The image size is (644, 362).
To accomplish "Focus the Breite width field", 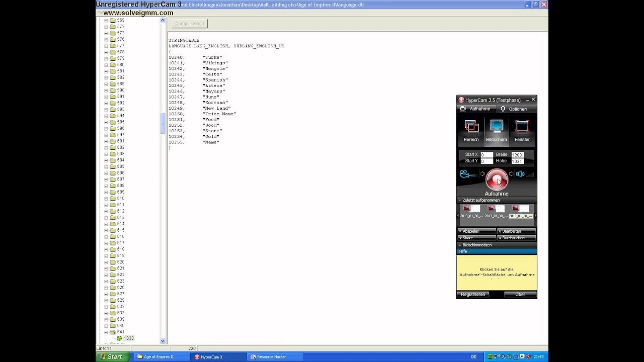I will tap(518, 155).
